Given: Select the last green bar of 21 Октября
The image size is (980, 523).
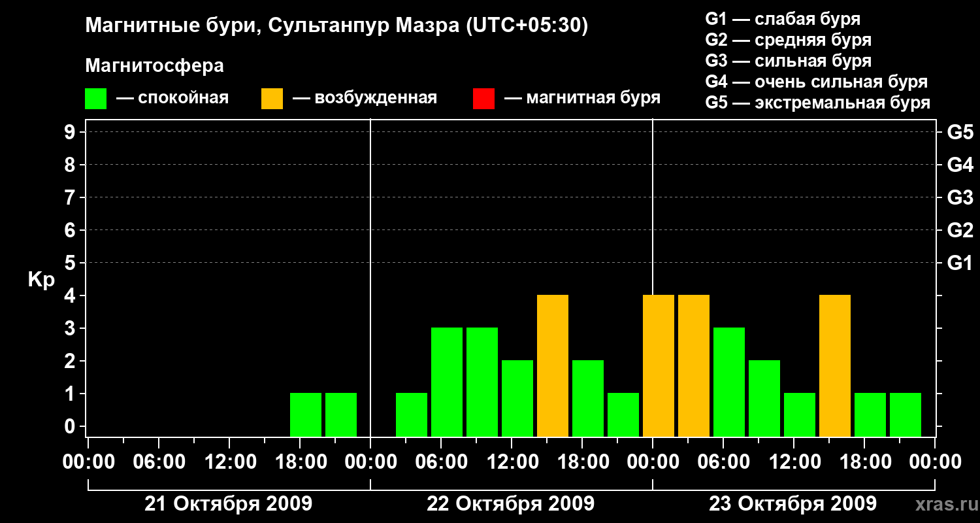Looking at the screenshot, I should tap(341, 414).
